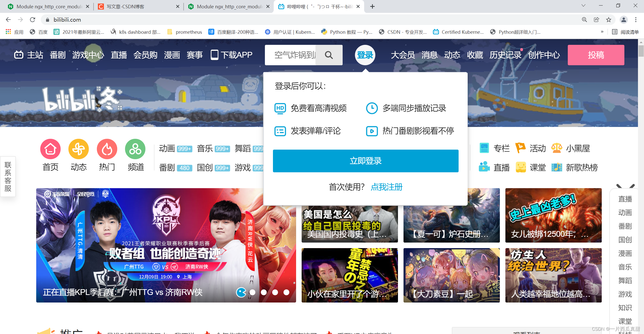Open the prometheus bookmark folder
The image size is (644, 334).
click(x=185, y=32)
